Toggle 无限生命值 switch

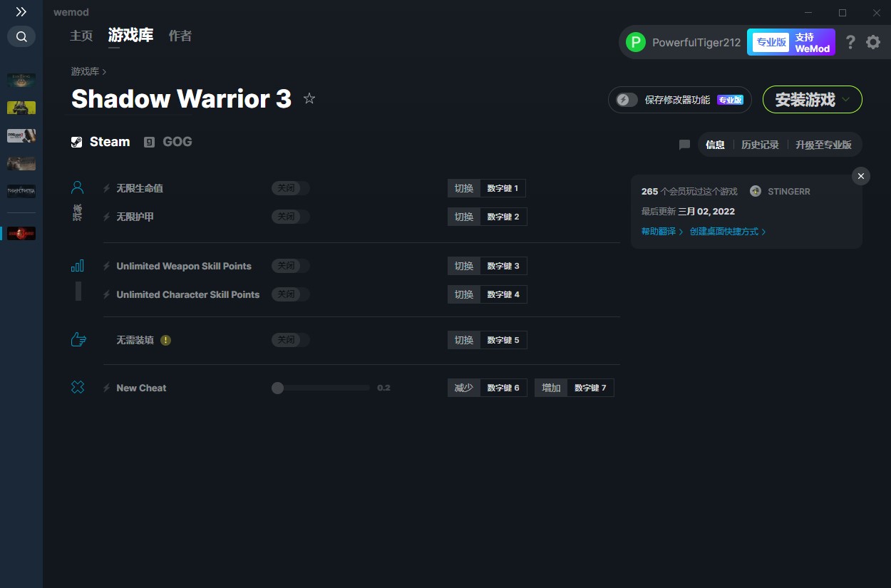pos(290,188)
